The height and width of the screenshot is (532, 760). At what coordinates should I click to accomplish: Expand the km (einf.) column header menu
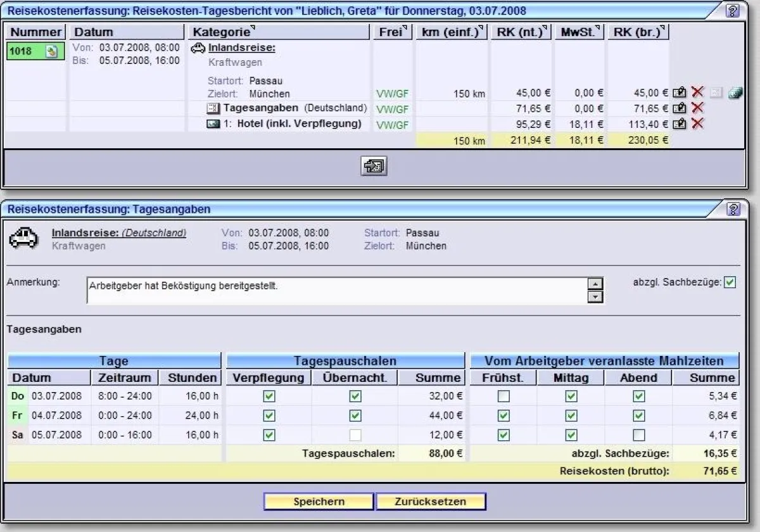click(482, 28)
